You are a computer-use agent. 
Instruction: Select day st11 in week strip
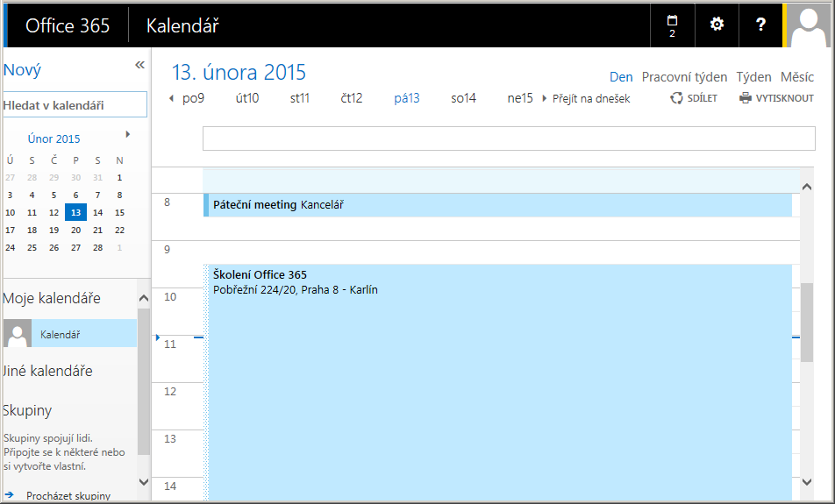pyautogui.click(x=300, y=98)
